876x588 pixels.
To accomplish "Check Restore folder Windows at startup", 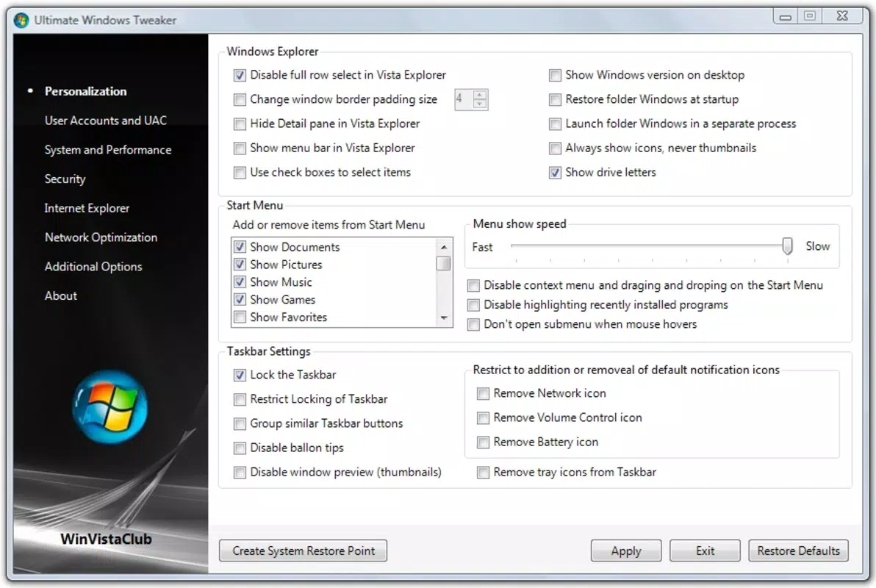I will 555,99.
